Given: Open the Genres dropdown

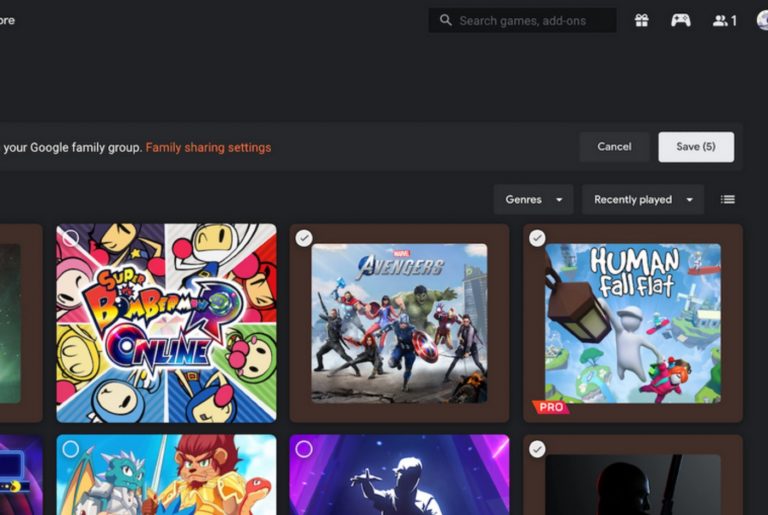Looking at the screenshot, I should click(x=533, y=199).
